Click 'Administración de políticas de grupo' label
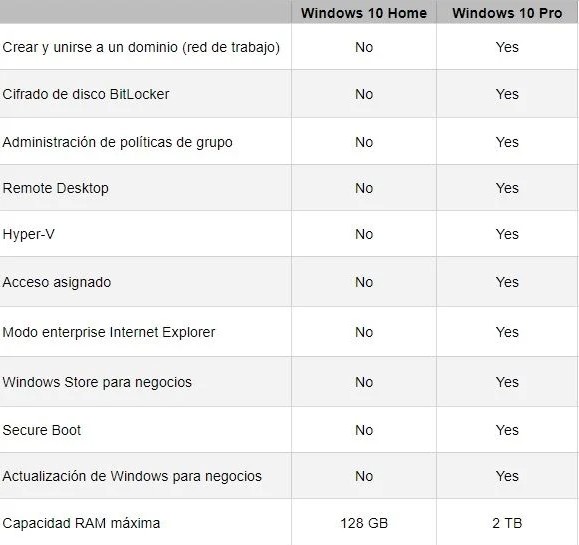The height and width of the screenshot is (545, 579). click(x=117, y=142)
